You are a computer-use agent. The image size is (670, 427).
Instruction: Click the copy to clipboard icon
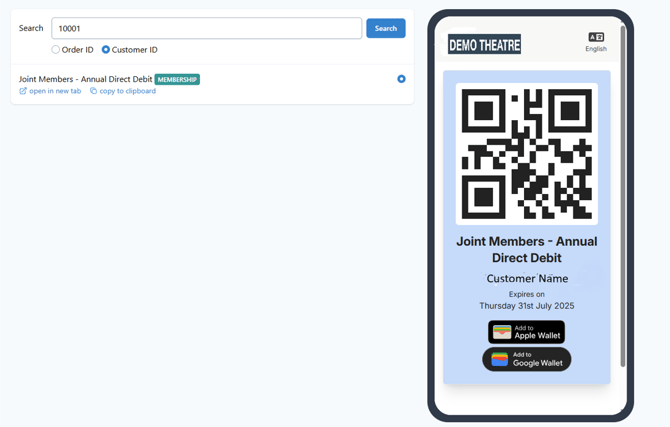(94, 91)
